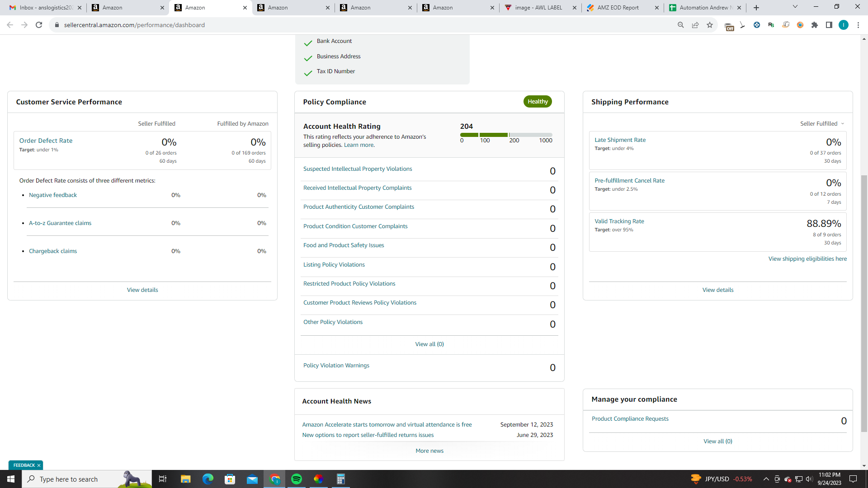Screen dimensions: 868x488
Task: Click the browser forward arrow
Action: point(24,25)
